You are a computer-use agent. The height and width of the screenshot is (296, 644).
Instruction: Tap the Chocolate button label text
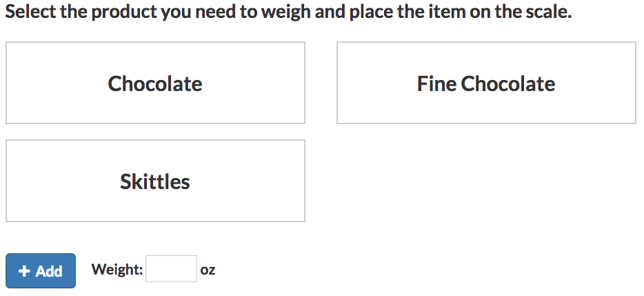click(x=155, y=83)
